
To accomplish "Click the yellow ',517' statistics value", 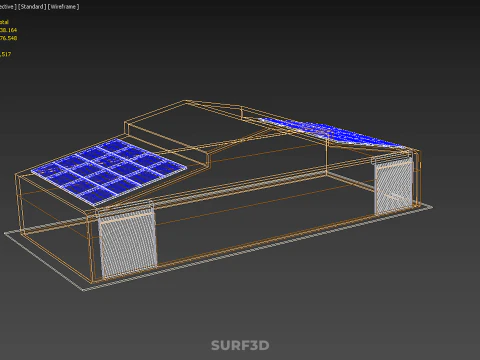I will [x=5, y=54].
